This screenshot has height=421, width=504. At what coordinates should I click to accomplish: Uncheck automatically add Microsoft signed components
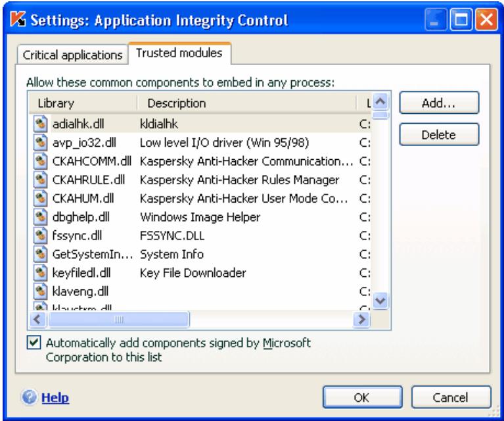click(x=34, y=343)
